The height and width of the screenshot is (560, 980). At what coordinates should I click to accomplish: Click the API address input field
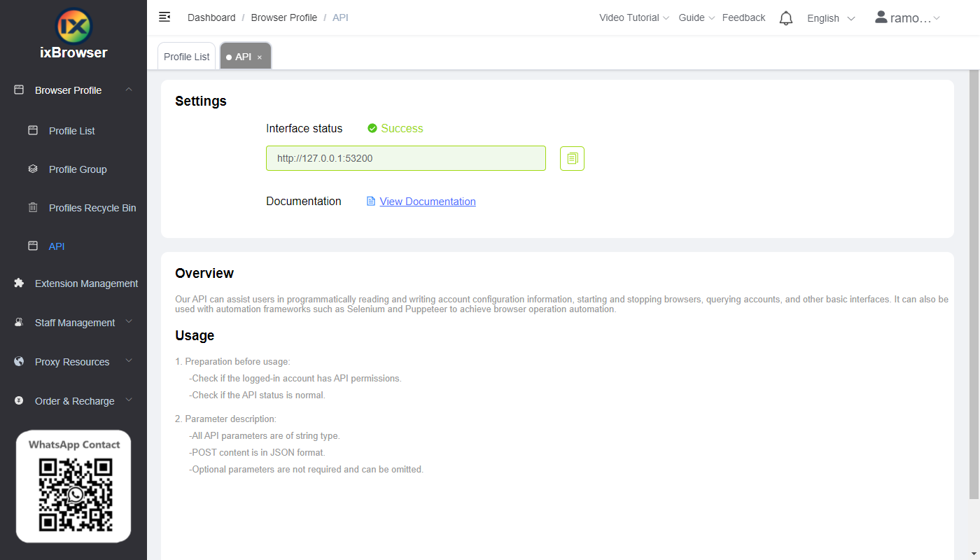(x=405, y=158)
